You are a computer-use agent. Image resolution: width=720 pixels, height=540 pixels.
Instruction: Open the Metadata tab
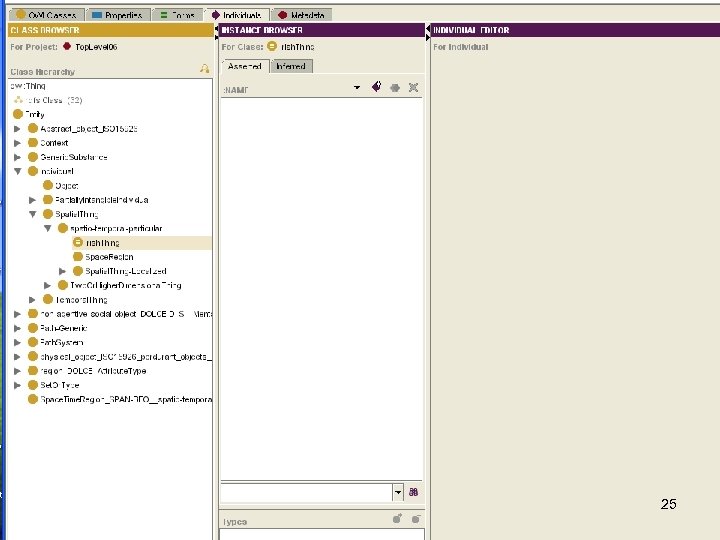[x=301, y=15]
